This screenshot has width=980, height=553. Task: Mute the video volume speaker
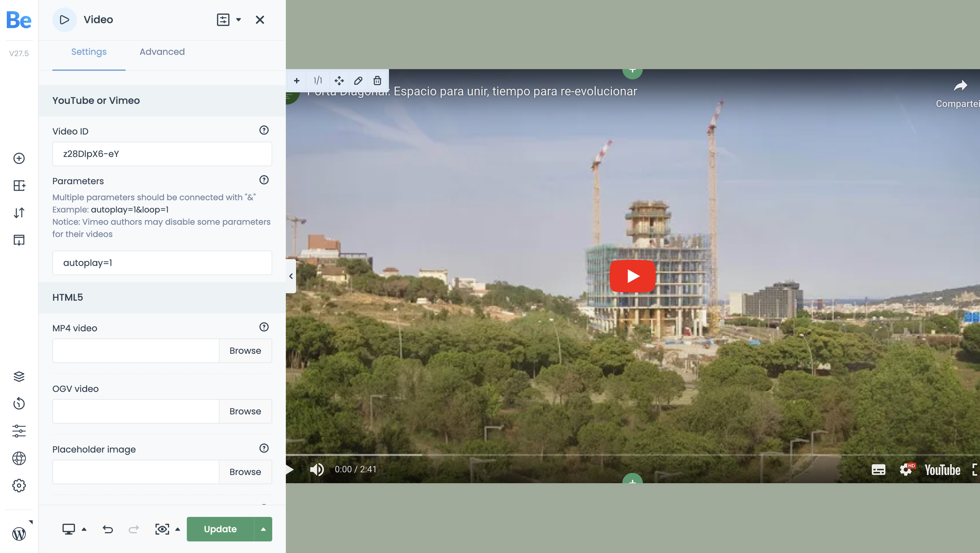coord(317,470)
